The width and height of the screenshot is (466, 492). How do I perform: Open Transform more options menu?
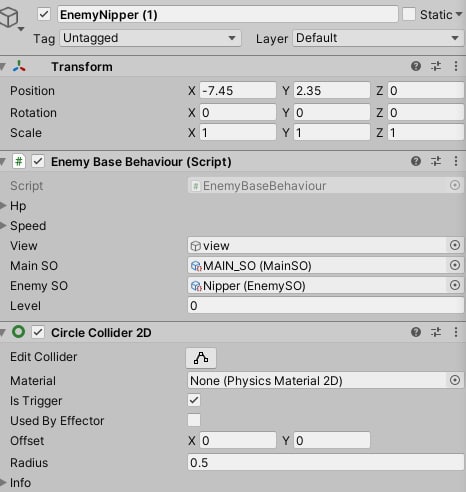[456, 66]
